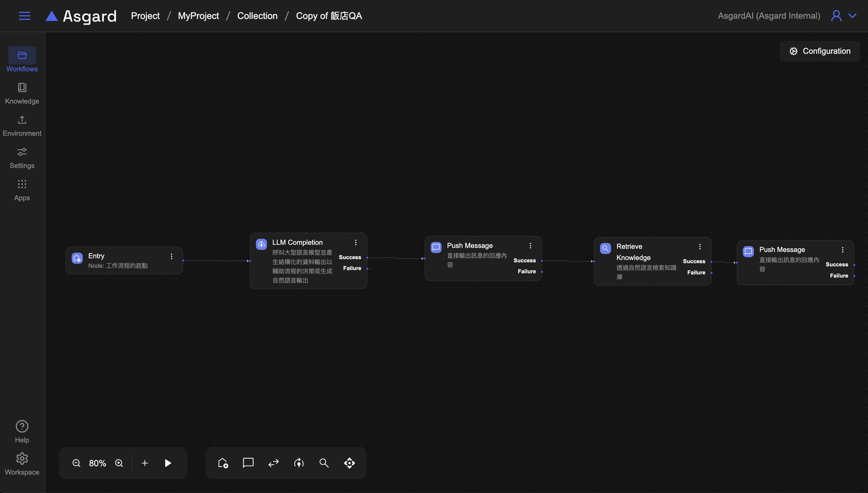The width and height of the screenshot is (868, 493).
Task: Open the Configuration panel
Action: [819, 51]
